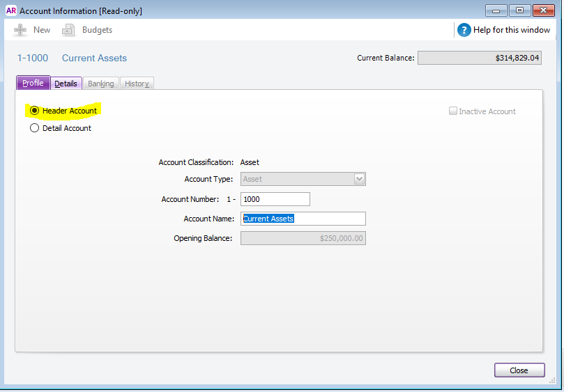
Task: Click the AR application icon in title bar
Action: tap(11, 10)
